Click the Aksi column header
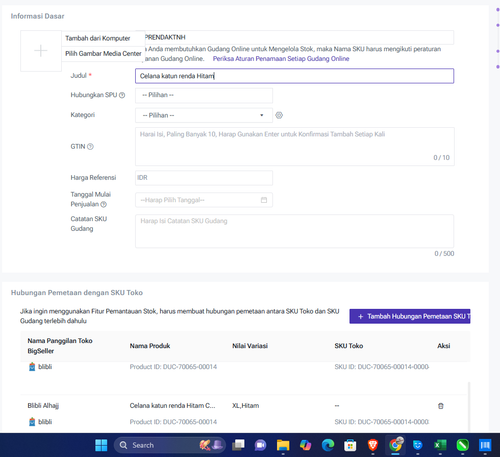The height and width of the screenshot is (457, 500). pos(444,346)
